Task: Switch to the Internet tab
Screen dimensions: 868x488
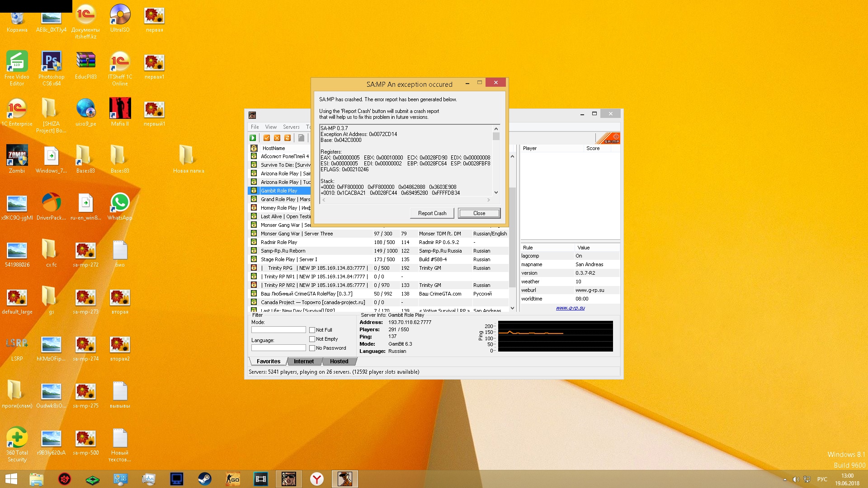Action: [303, 361]
